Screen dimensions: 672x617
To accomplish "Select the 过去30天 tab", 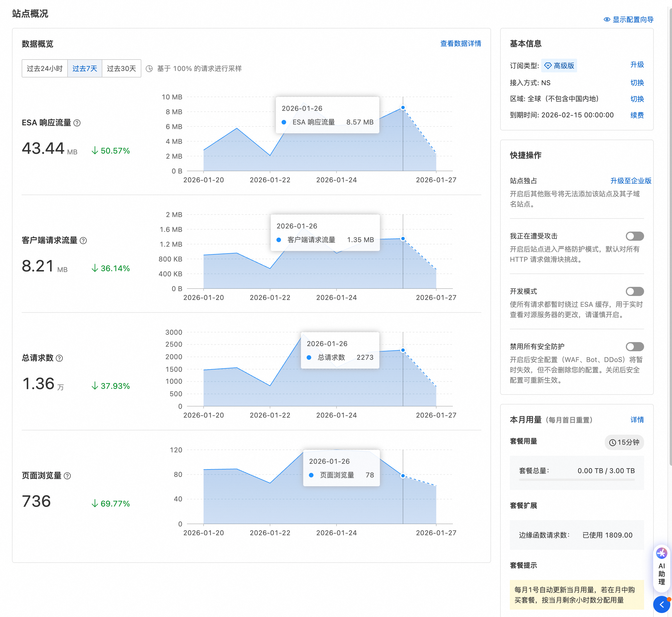I will tap(121, 69).
